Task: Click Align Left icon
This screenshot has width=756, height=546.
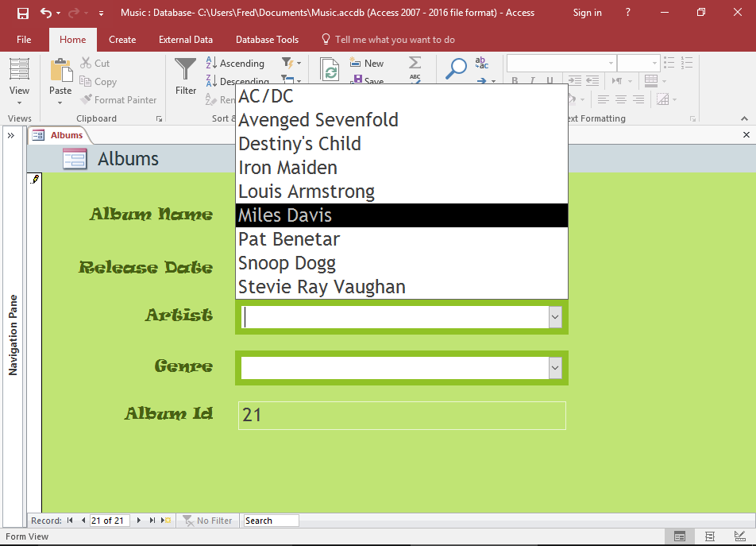Action: [604, 100]
